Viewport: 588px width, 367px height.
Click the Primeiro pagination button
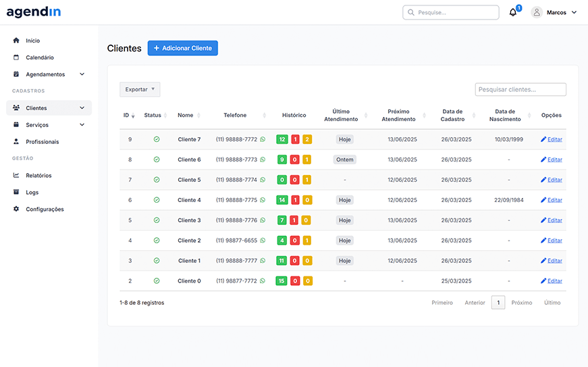(442, 303)
